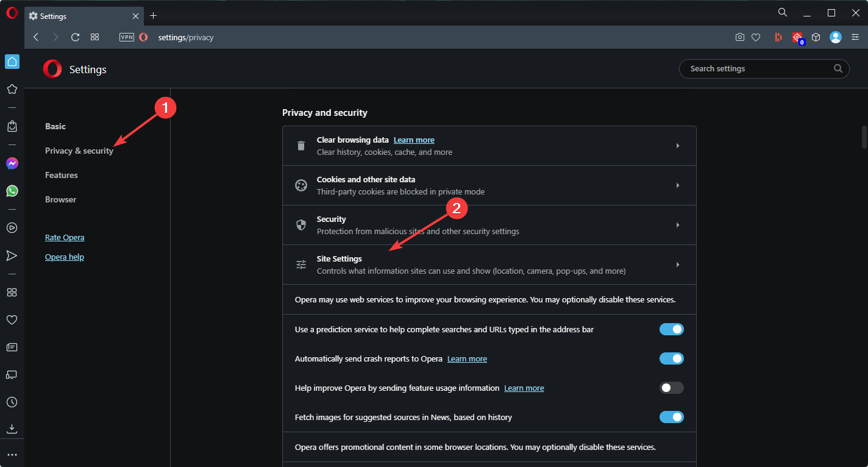Take a snapshot with the camera icon
868x467 pixels.
click(x=739, y=37)
